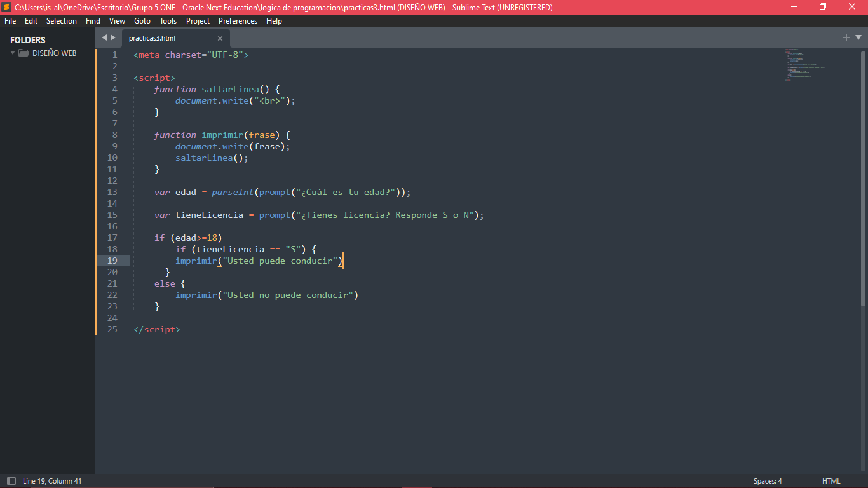The image size is (868, 488).
Task: Click the else keyword on line 21
Action: [x=165, y=283]
